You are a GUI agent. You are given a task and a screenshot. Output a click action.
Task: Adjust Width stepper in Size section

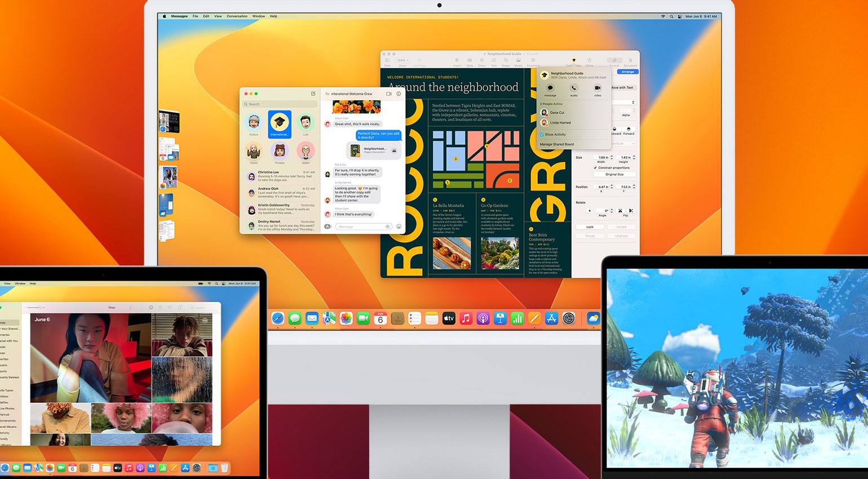(612, 157)
